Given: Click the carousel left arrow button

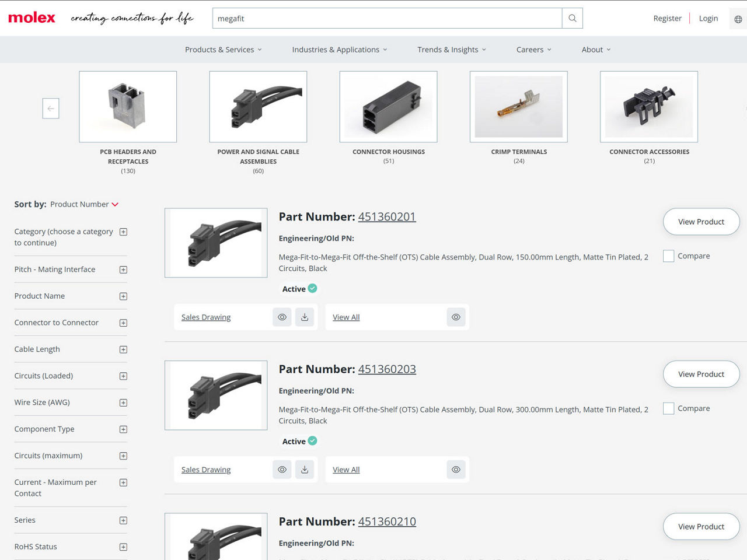Looking at the screenshot, I should point(51,108).
